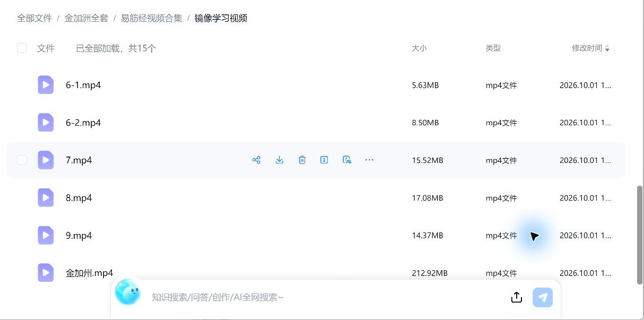Open 易筋经视频合集 breadcrumb folder

tap(151, 18)
